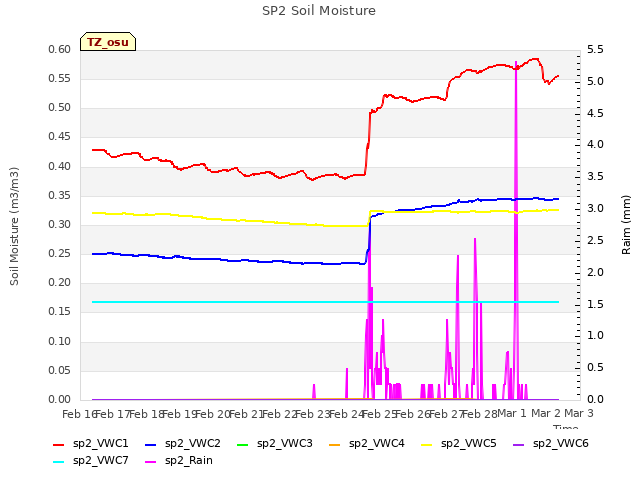Toggle sp2_VWC1 legend entry
640x480 pixels.
(91, 443)
